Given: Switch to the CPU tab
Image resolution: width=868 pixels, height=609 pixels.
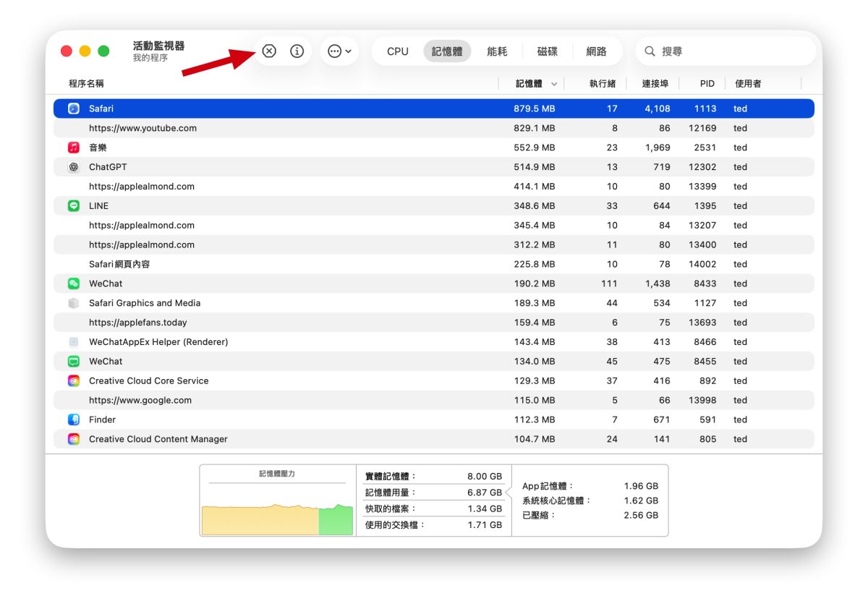Looking at the screenshot, I should tap(398, 51).
